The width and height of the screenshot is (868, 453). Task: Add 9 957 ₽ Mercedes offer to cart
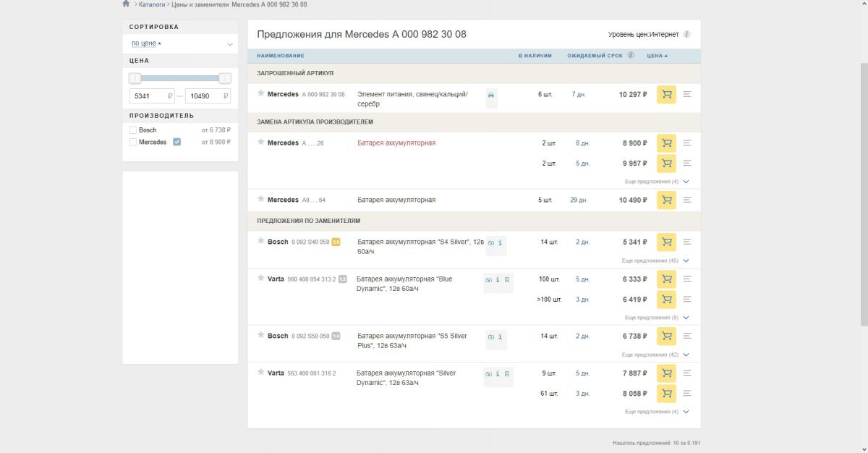pyautogui.click(x=666, y=164)
